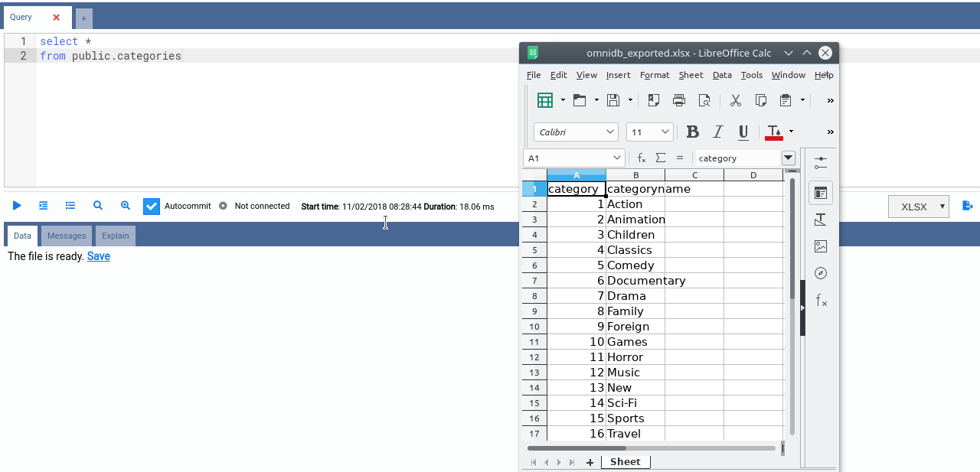The width and height of the screenshot is (980, 472).
Task: Open the Sheet menu in Calc
Action: [x=691, y=75]
